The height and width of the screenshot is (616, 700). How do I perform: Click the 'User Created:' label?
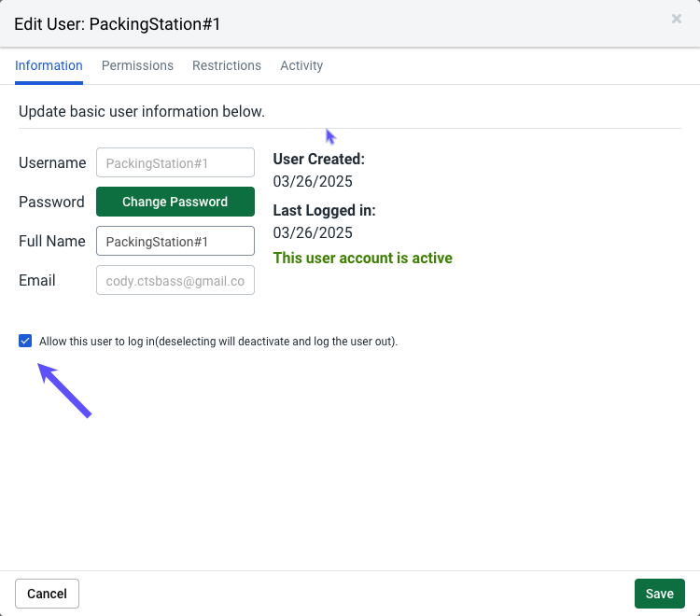click(319, 159)
